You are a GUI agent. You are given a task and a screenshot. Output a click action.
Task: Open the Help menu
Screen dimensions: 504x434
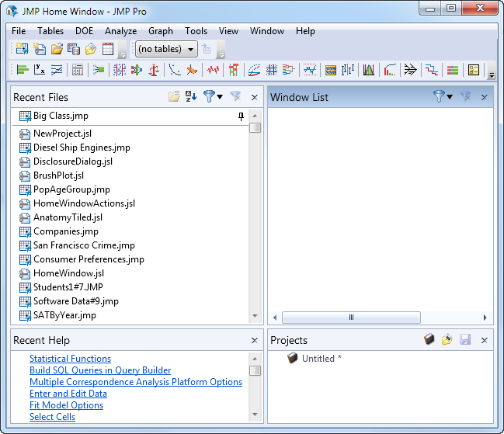[305, 31]
